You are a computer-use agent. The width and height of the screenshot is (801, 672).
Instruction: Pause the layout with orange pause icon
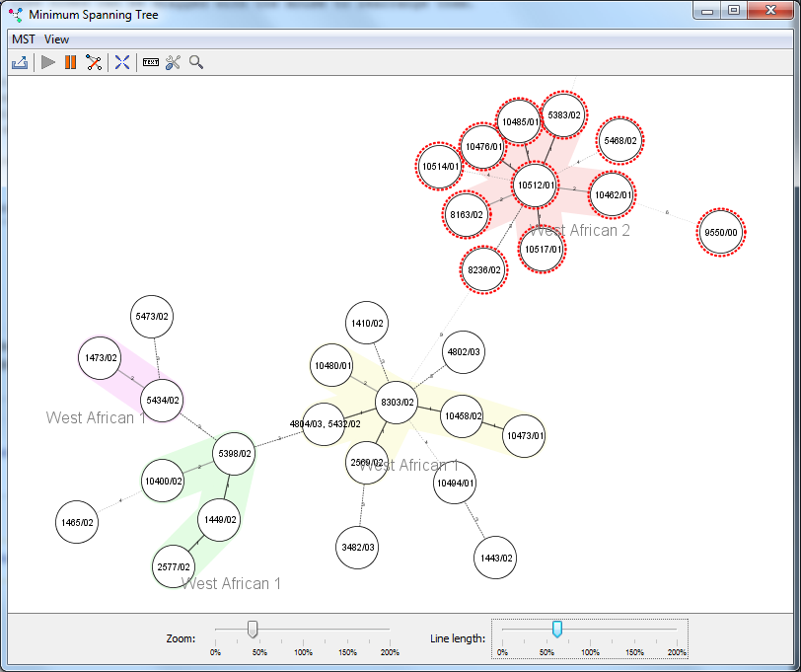(71, 62)
